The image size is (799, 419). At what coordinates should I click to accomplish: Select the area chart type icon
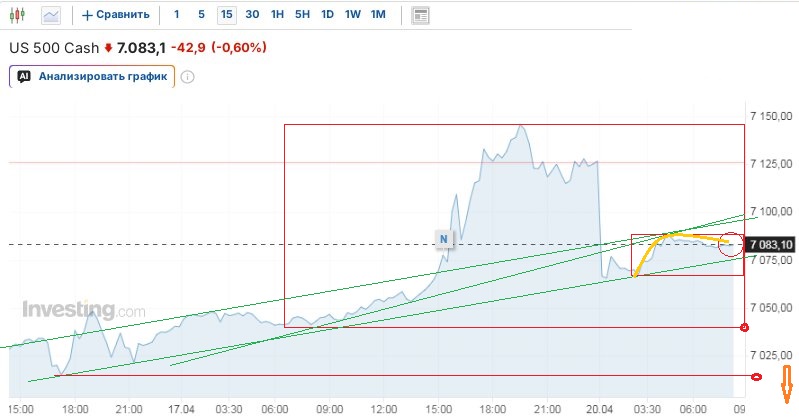pyautogui.click(x=51, y=15)
